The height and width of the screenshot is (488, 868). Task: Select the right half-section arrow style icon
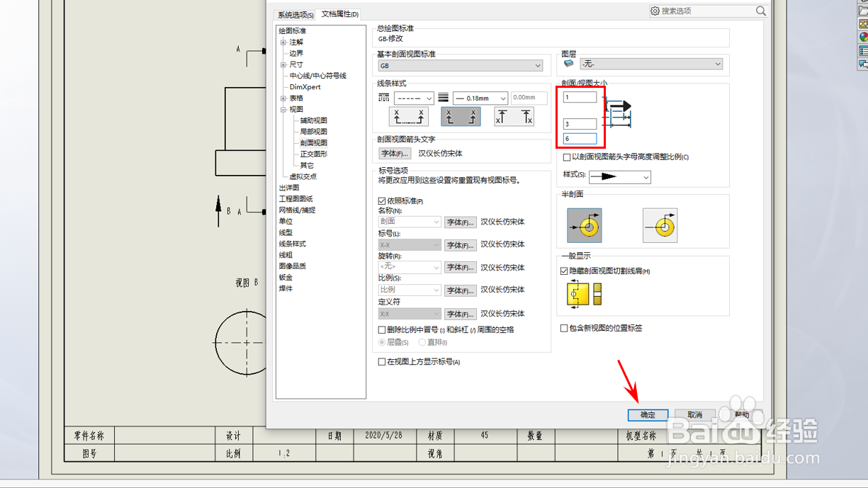[660, 225]
